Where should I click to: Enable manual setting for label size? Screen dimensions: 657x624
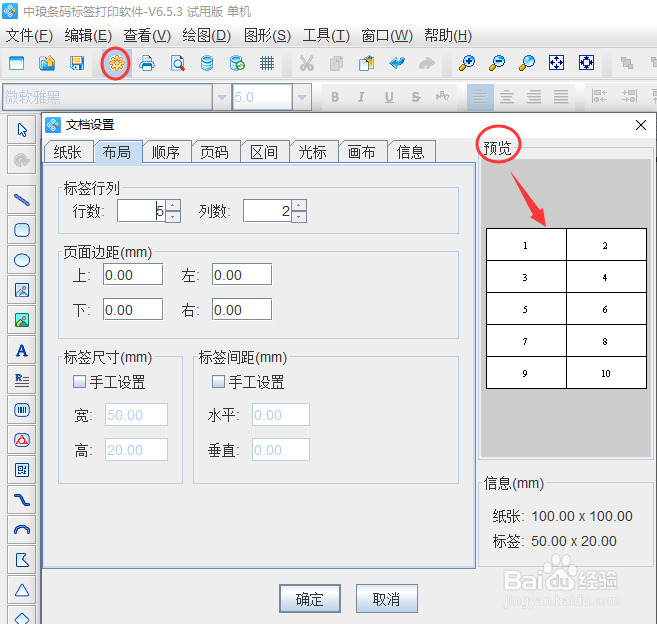click(79, 382)
